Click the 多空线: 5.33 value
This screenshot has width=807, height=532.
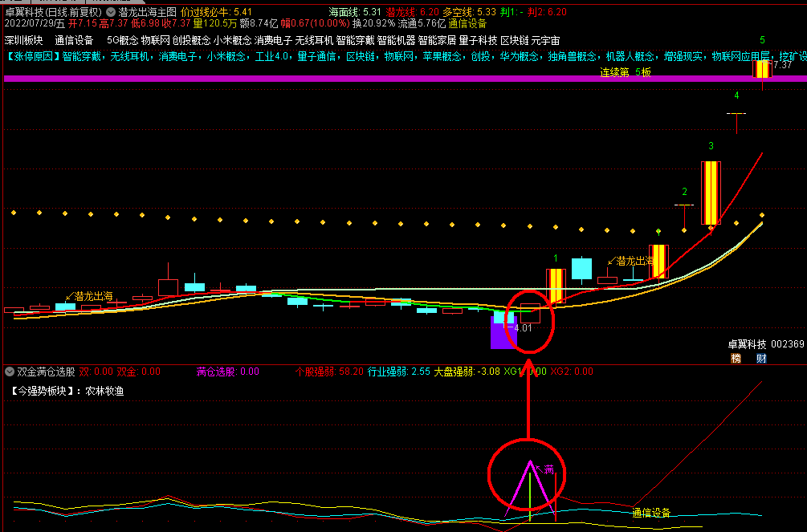pos(470,12)
